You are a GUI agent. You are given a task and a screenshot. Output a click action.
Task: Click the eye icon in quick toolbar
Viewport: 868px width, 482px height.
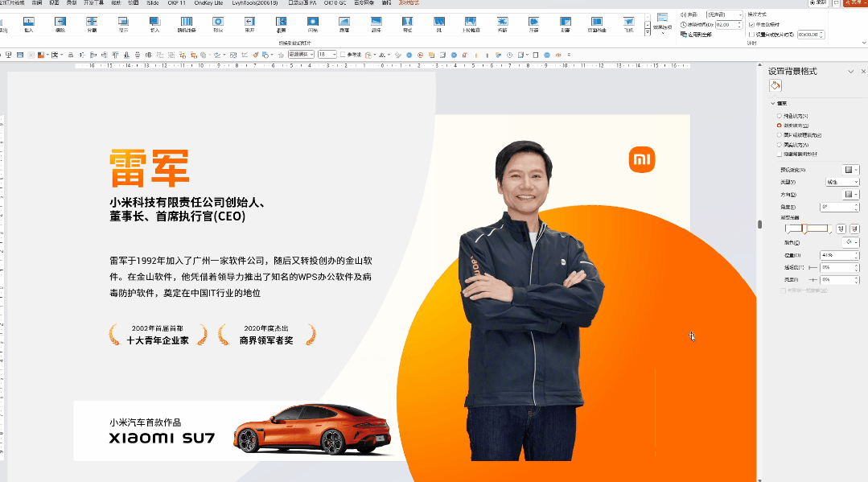click(x=558, y=55)
